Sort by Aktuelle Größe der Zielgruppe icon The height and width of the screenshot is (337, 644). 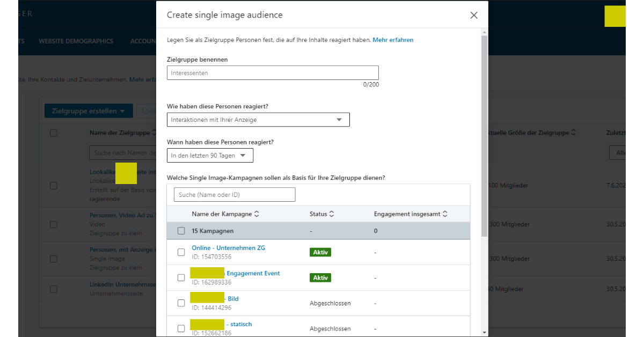pyautogui.click(x=574, y=133)
